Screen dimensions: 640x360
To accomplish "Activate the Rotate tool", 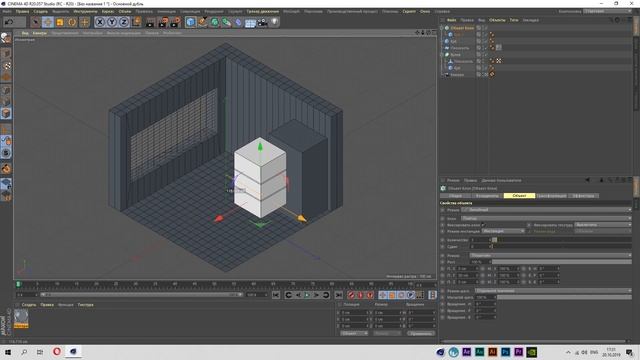I will [x=72, y=22].
